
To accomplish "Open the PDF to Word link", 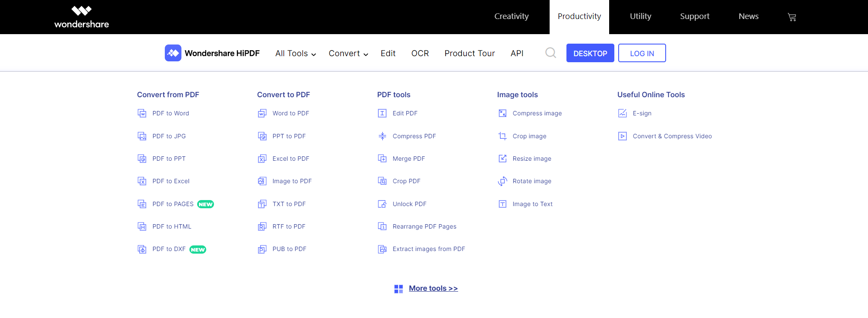I will pyautogui.click(x=170, y=113).
